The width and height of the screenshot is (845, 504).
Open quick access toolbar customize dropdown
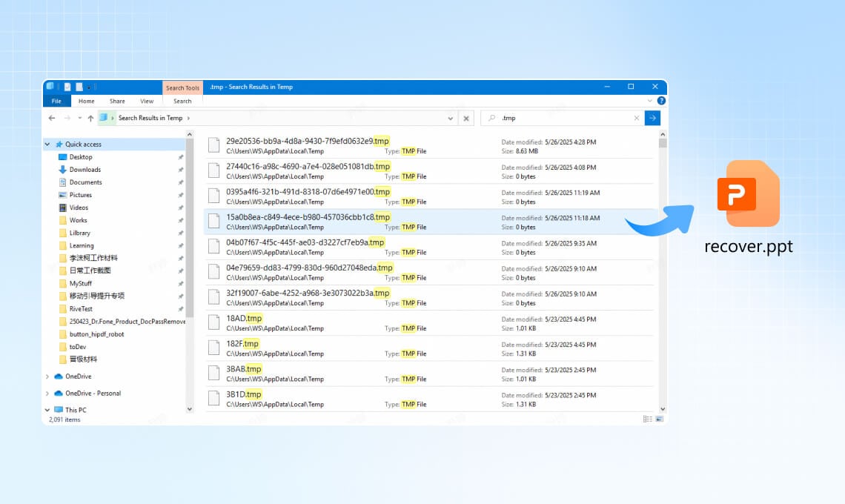pos(89,87)
